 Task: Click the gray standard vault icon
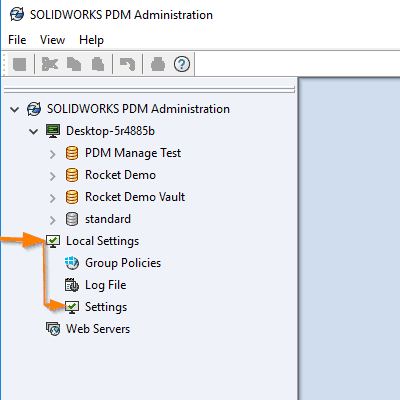click(72, 219)
